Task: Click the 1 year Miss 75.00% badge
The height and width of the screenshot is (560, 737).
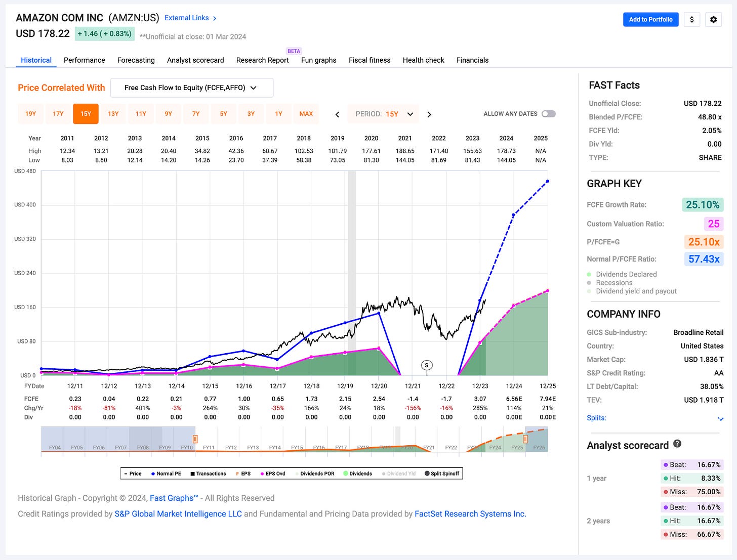Action: tap(692, 492)
